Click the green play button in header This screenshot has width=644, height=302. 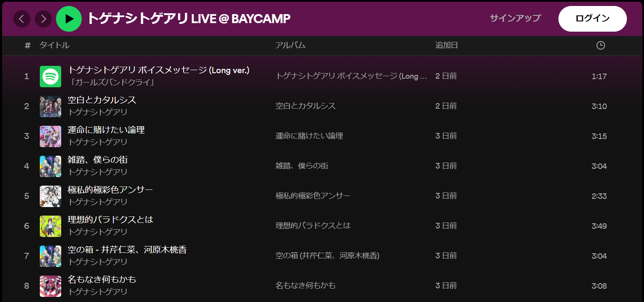point(69,19)
